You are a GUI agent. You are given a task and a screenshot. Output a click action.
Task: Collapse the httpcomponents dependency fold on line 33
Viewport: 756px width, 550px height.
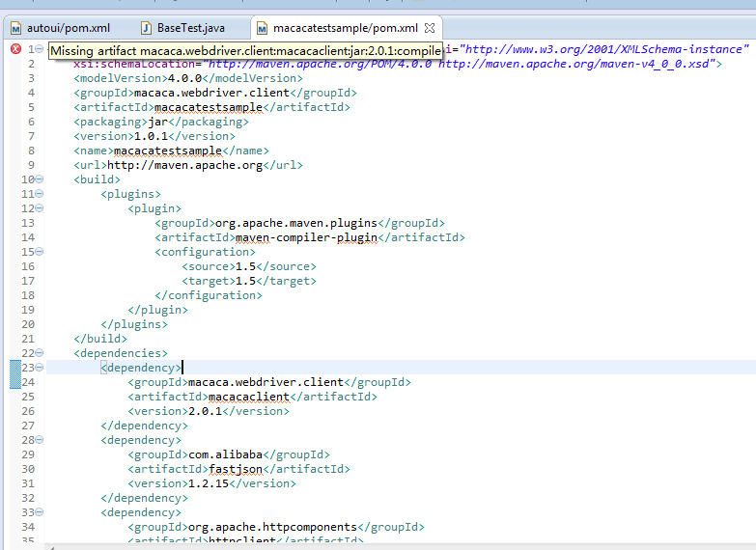click(x=40, y=512)
